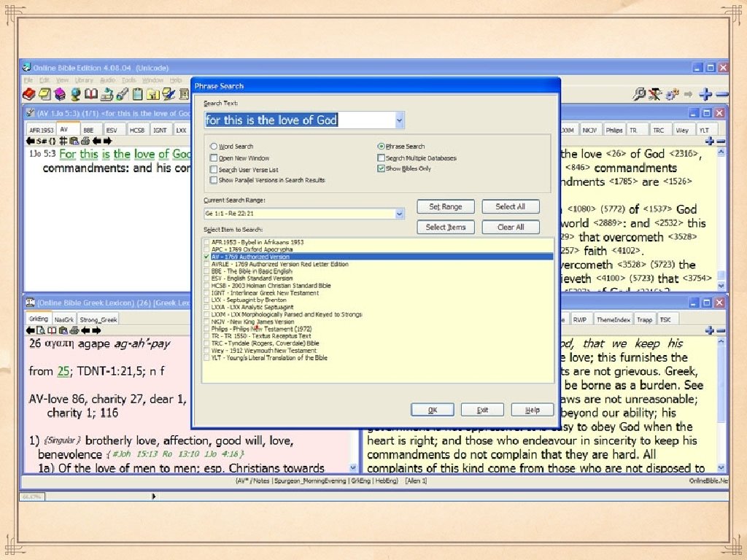Click the forward arrow in Bible window toolbar
747x560 pixels.
click(x=108, y=141)
